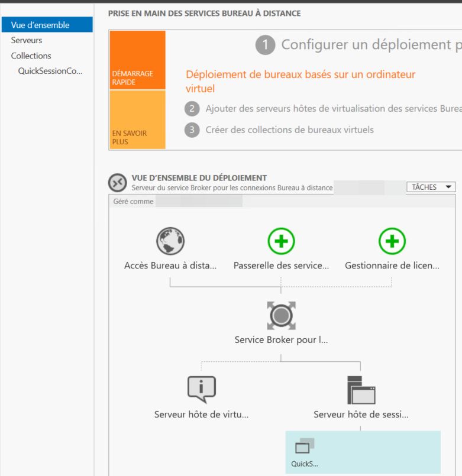Click Serveur hôte de virtualisation info icon
This screenshot has width=462, height=476.
[201, 390]
